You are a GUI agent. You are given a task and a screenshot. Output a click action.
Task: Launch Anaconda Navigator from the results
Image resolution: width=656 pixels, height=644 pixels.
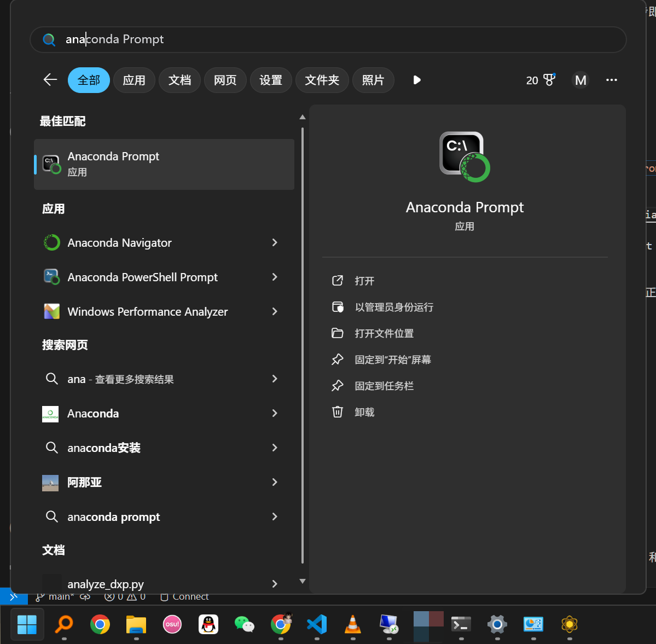tap(119, 242)
